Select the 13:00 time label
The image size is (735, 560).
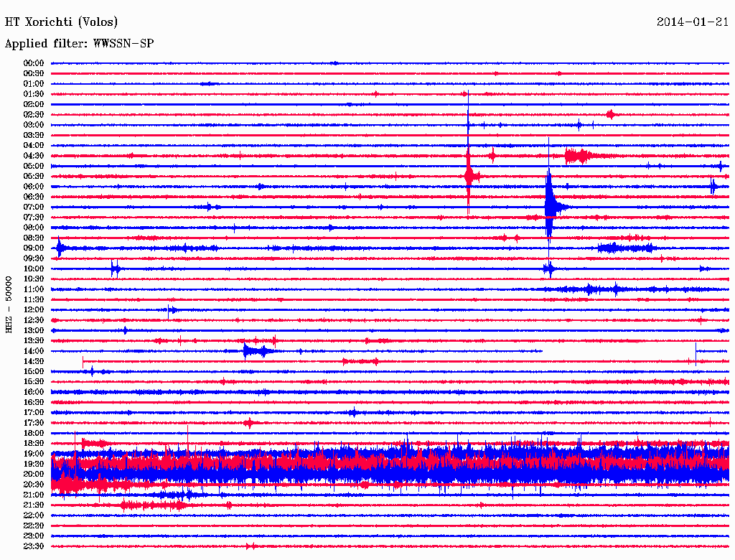pos(34,330)
